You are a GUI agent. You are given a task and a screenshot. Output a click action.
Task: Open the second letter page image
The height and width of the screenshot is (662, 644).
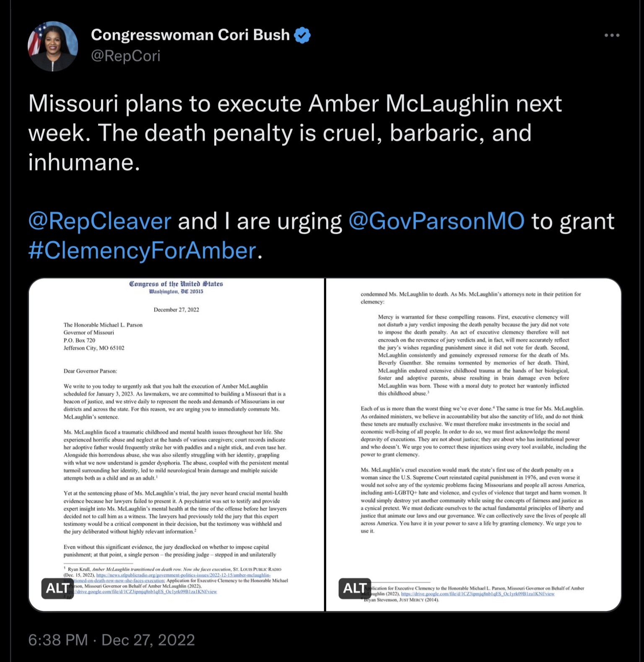tap(473, 445)
